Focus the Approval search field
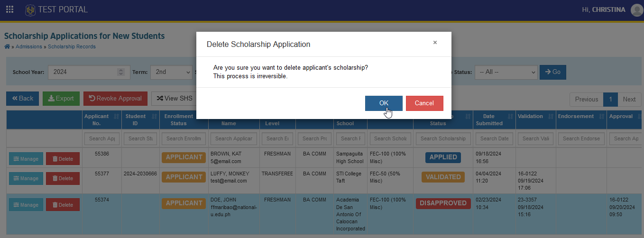 coord(626,138)
